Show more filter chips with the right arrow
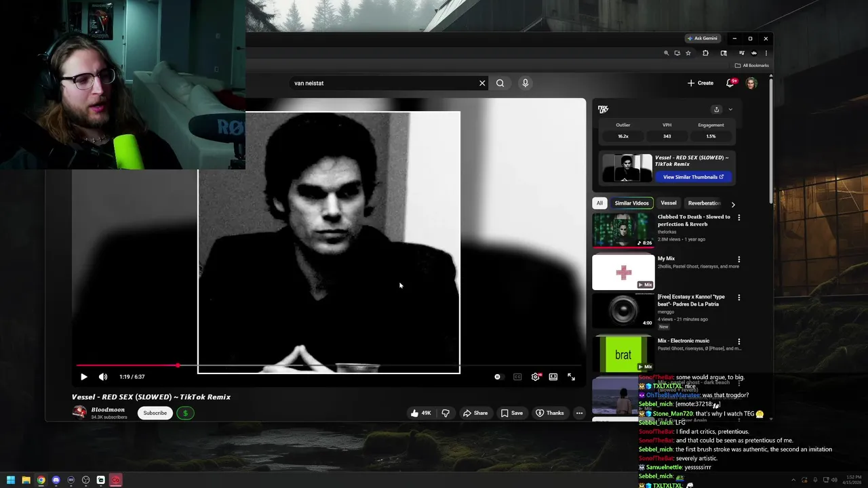The image size is (868, 488). pos(733,204)
